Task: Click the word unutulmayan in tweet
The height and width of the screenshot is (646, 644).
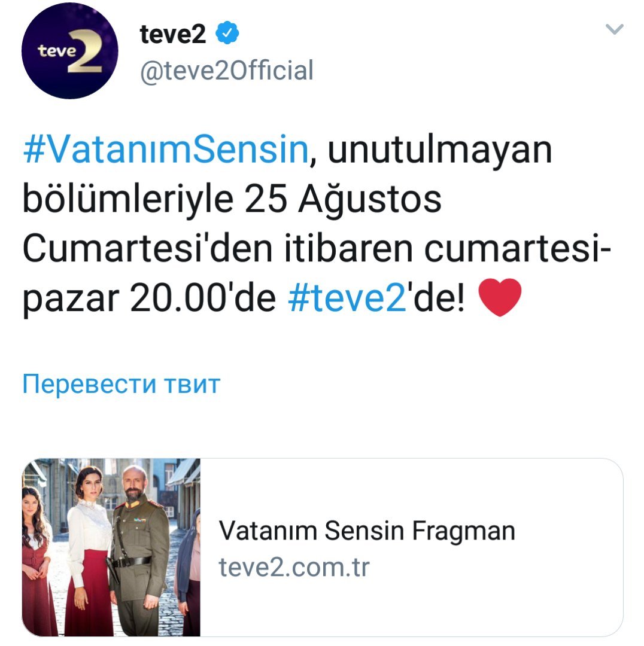Action: coord(439,150)
